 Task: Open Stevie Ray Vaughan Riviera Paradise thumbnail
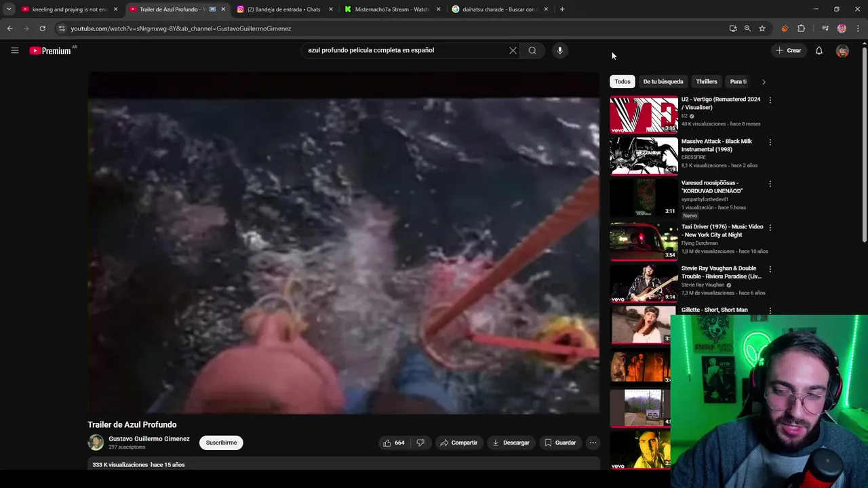click(644, 283)
